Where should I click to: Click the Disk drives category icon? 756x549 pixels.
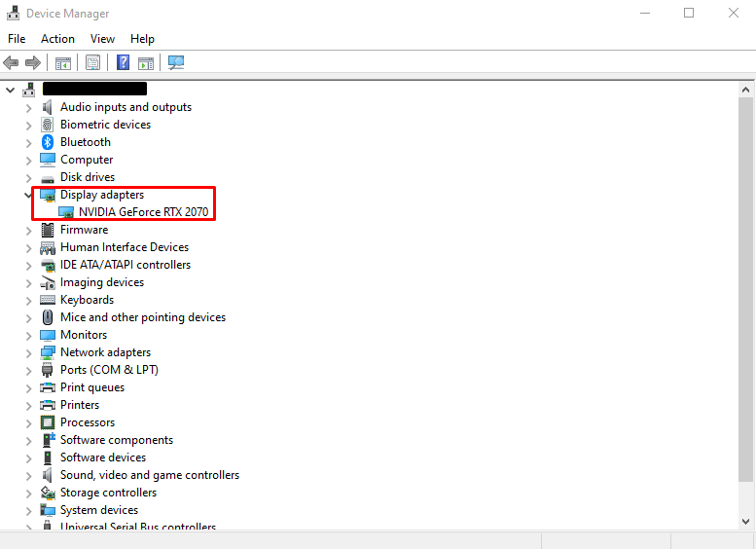pyautogui.click(x=48, y=179)
